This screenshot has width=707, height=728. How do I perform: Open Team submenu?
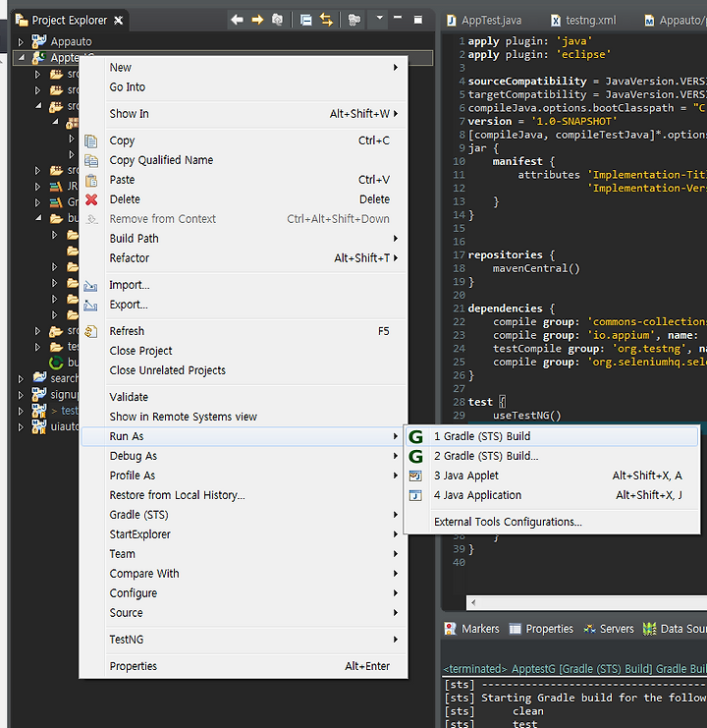click(244, 554)
